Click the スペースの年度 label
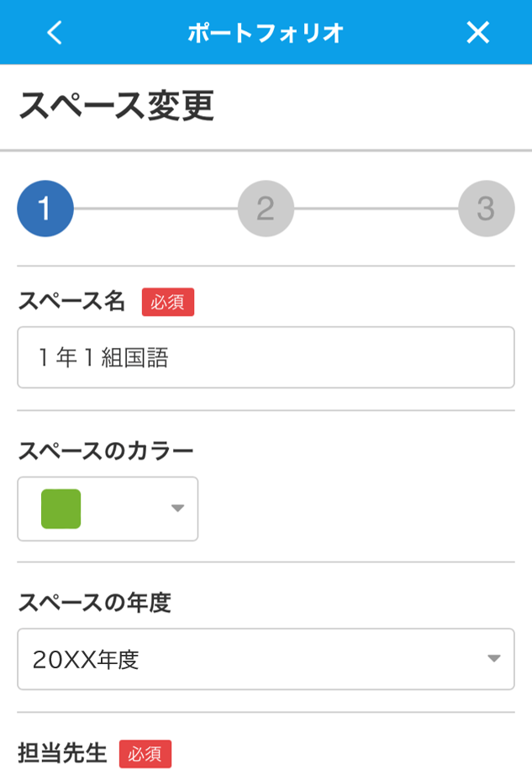Screen dimensions: 532x770 coord(95,603)
